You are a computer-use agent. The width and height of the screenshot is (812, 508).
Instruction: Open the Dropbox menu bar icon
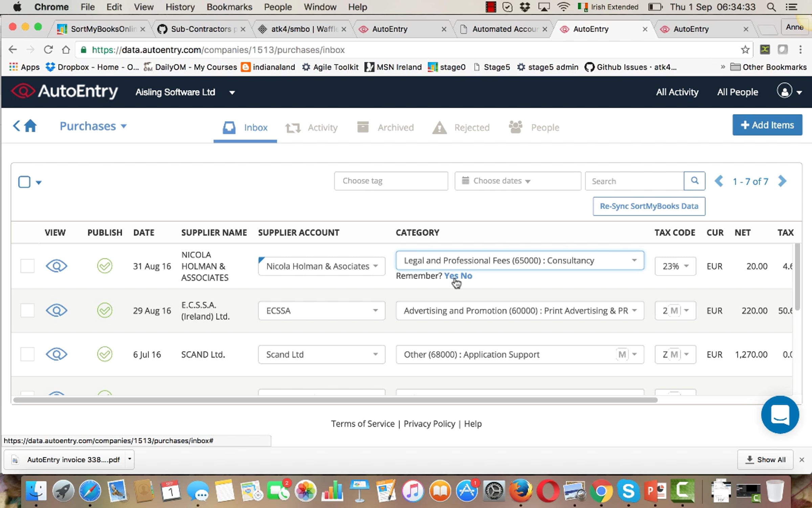tap(525, 7)
